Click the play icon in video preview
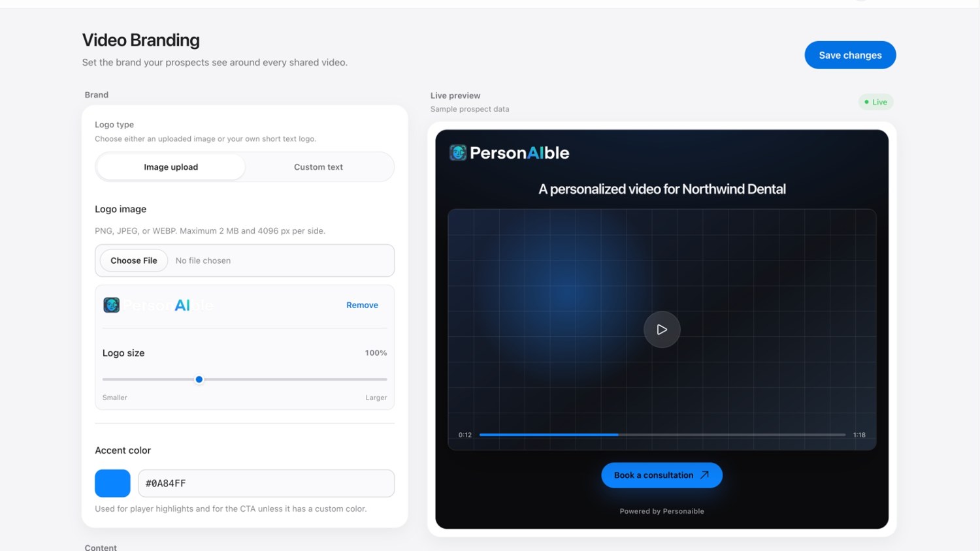Screen dimensions: 980x551 pyautogui.click(x=662, y=330)
